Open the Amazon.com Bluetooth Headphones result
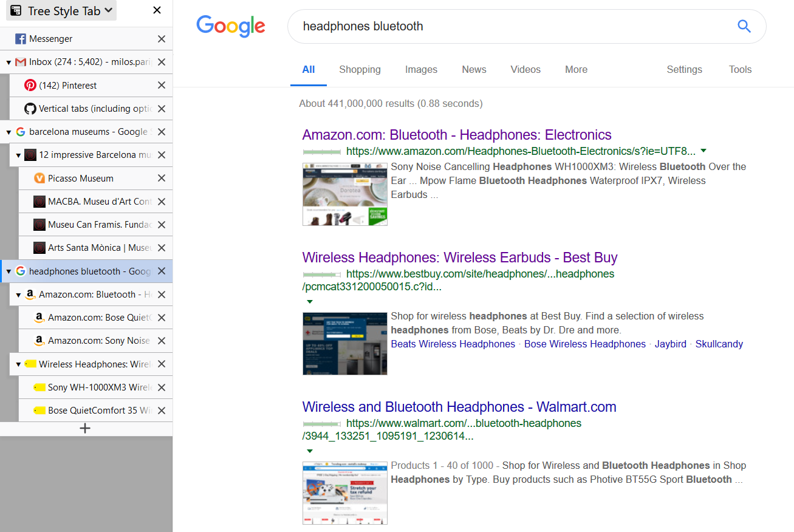This screenshot has height=532, width=794. click(457, 135)
